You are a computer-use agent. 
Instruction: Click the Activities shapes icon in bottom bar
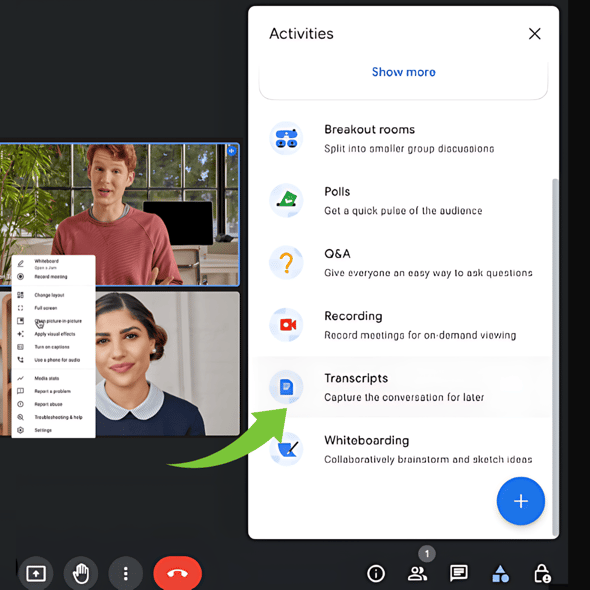[500, 573]
